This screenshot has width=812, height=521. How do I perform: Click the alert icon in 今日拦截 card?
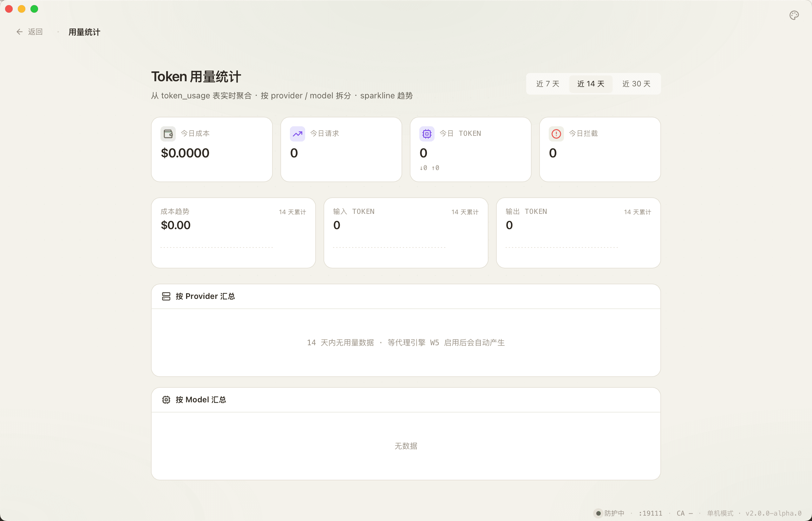556,134
